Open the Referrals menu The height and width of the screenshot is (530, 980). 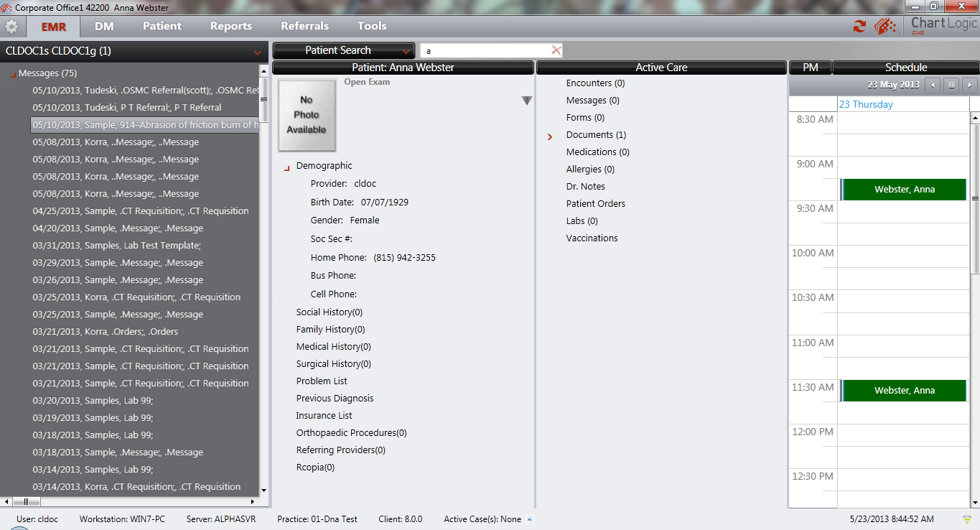pyautogui.click(x=304, y=25)
